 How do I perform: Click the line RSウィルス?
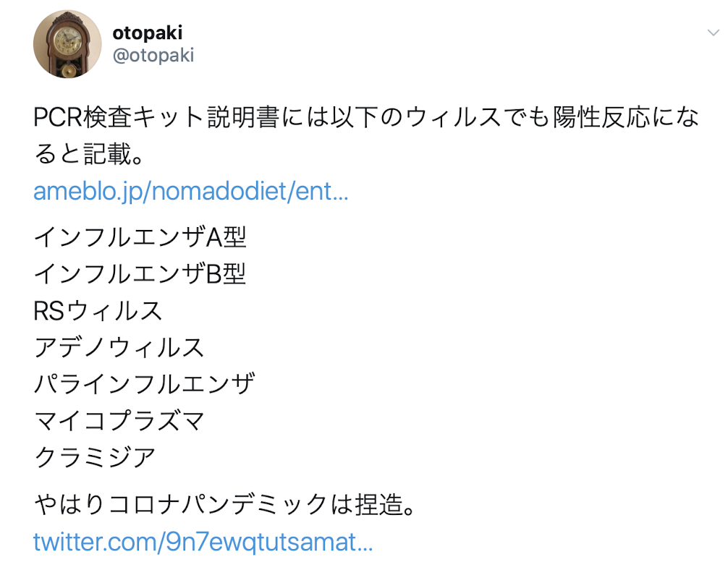pyautogui.click(x=98, y=310)
